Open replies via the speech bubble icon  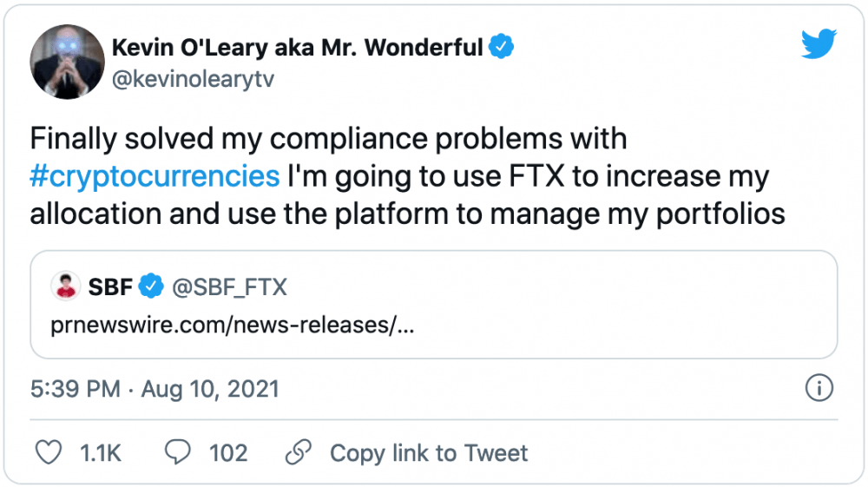(178, 452)
